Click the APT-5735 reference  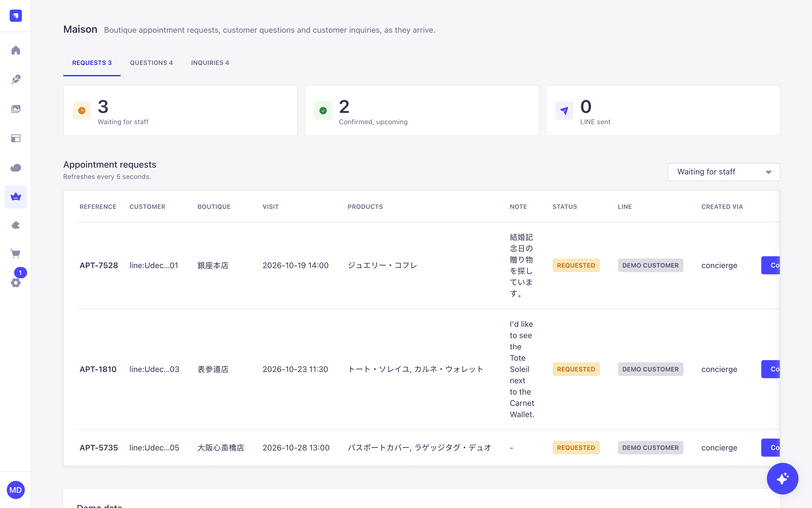(x=99, y=448)
